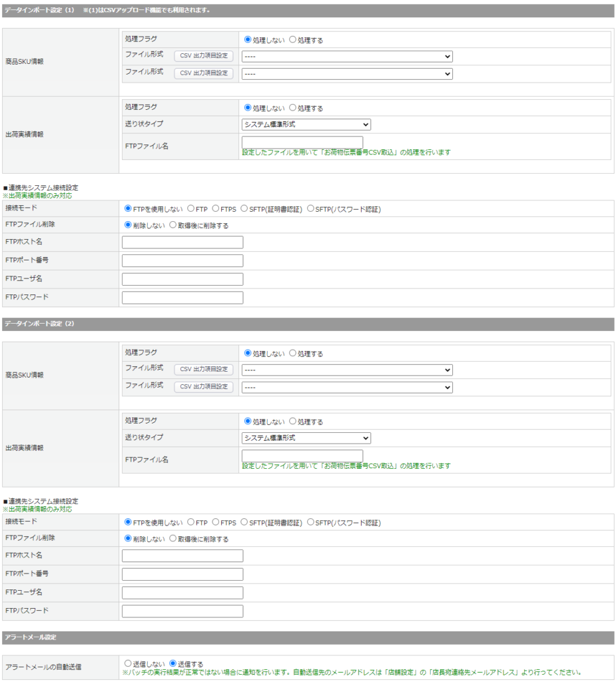Choose 削除しない for FTPファイル削除 in setting (1)
This screenshot has width=616, height=682.
click(x=128, y=225)
